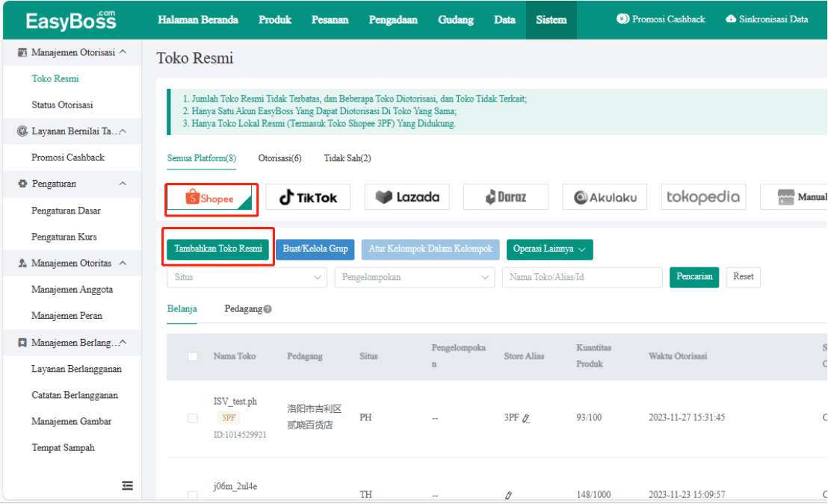Open the Pesanan menu

click(x=330, y=19)
